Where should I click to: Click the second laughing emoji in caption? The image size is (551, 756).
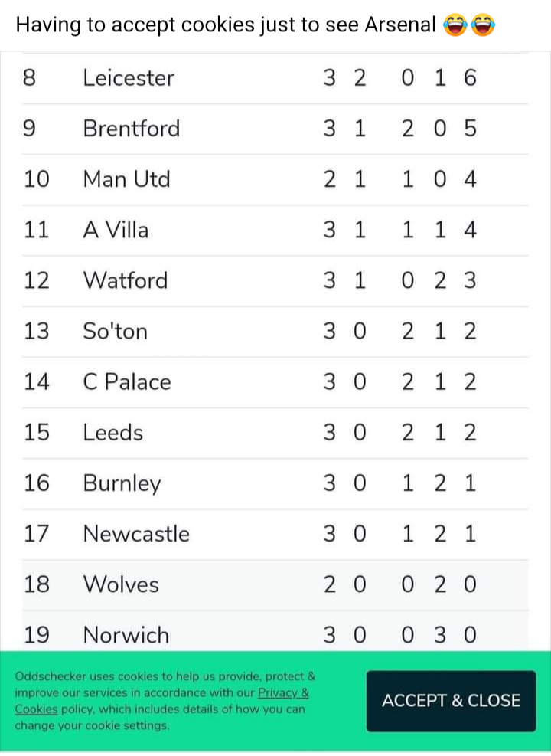(x=483, y=25)
